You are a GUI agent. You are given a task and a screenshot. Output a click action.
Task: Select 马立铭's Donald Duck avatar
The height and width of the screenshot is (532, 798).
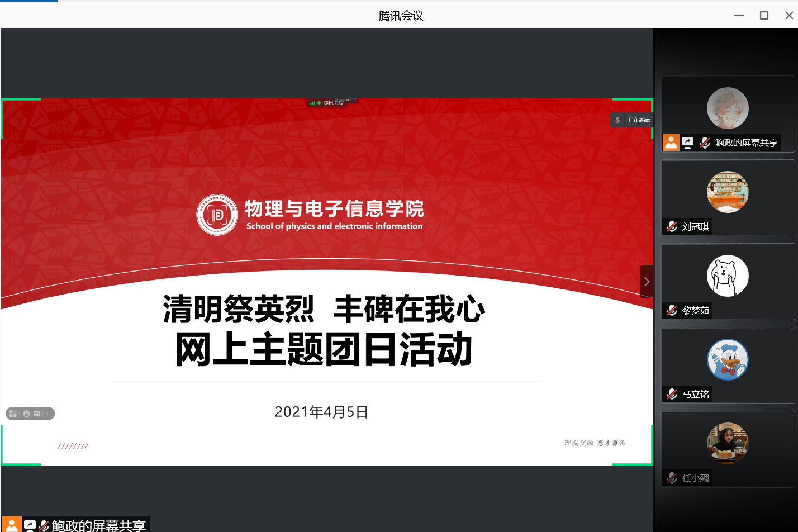tap(727, 359)
